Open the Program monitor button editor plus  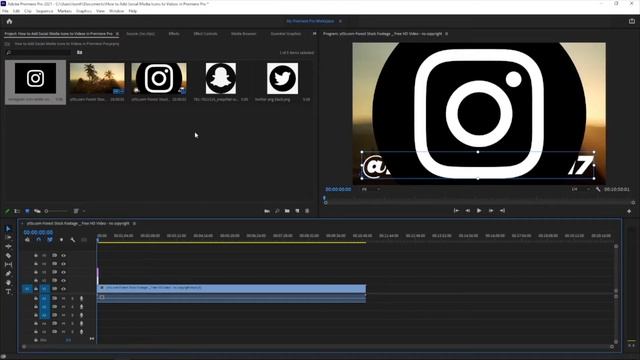click(x=629, y=211)
